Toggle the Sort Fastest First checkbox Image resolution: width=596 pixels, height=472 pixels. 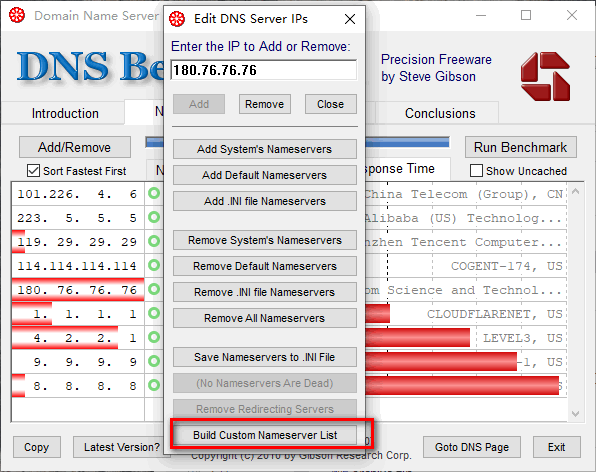pyautogui.click(x=33, y=171)
